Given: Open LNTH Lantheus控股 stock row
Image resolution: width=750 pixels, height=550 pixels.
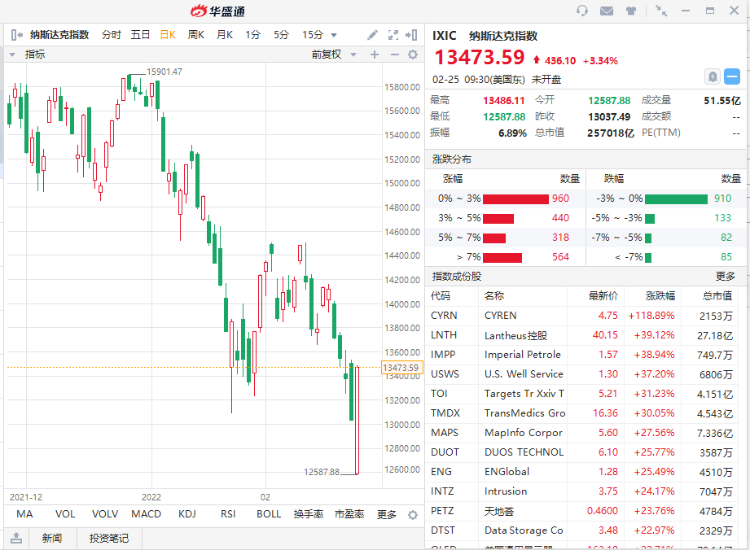Looking at the screenshot, I should [x=582, y=335].
